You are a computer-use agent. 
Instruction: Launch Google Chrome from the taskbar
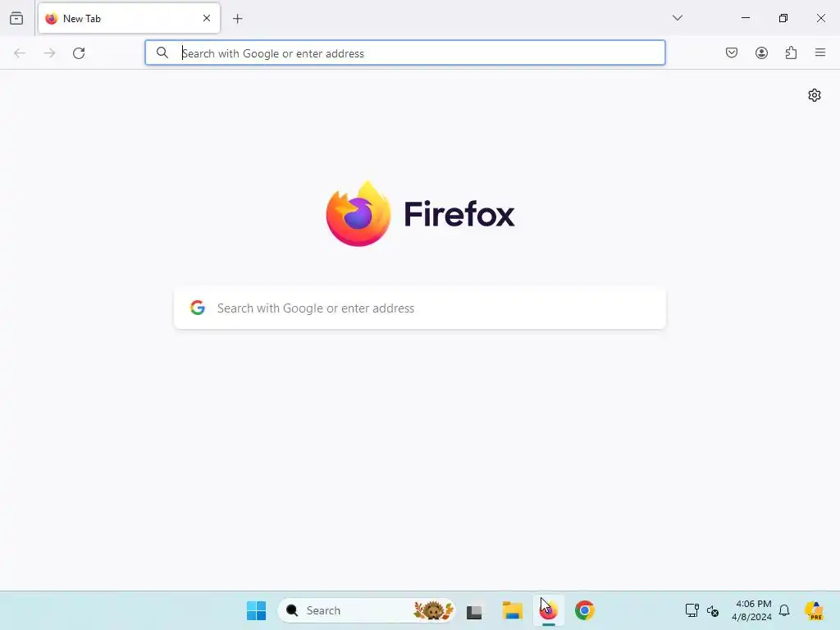tap(584, 610)
